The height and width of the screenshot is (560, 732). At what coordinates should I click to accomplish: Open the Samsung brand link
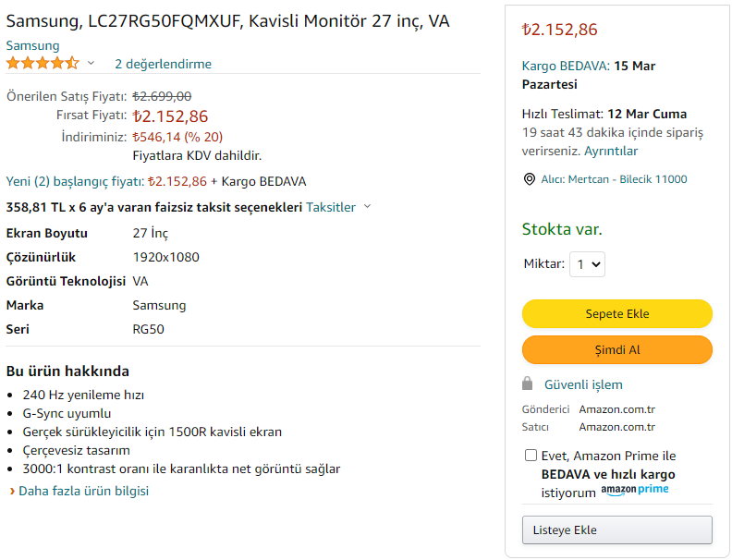32,45
